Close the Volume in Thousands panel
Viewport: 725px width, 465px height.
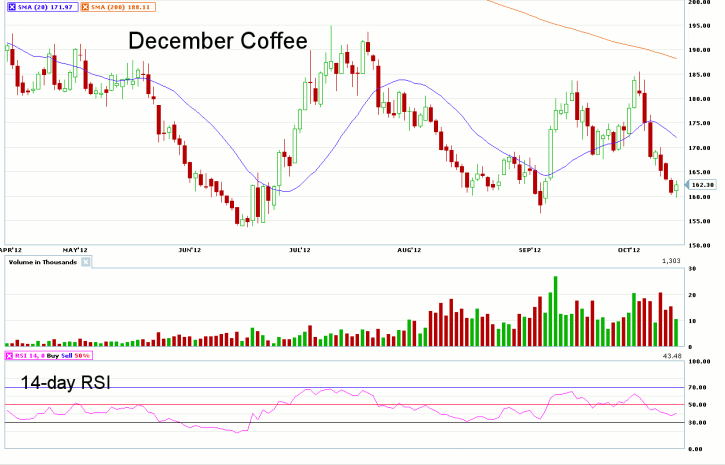(x=86, y=262)
